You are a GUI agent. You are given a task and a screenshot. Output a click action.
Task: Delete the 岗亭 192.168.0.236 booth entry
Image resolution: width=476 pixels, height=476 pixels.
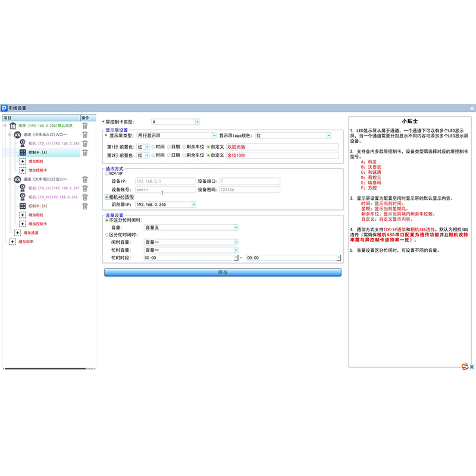click(x=85, y=126)
